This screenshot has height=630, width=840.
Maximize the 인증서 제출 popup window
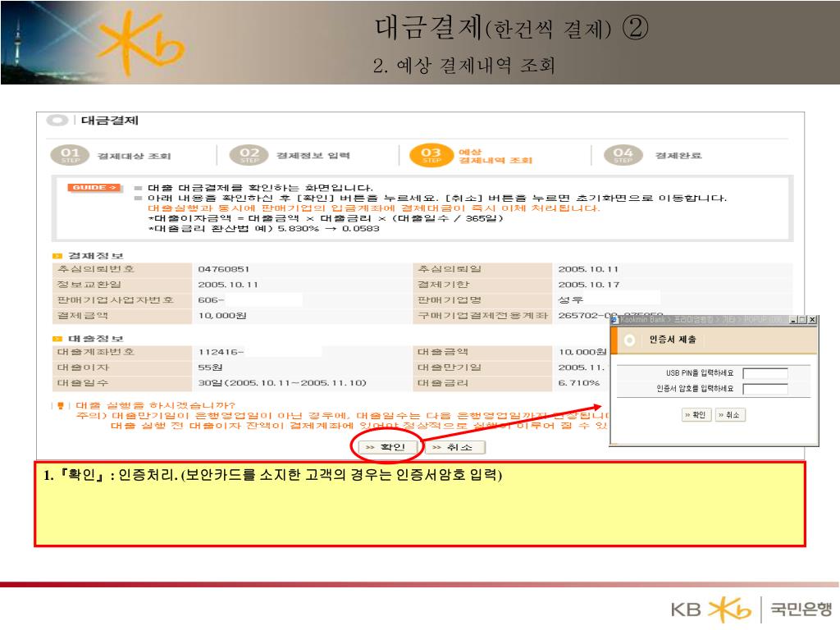[803, 320]
